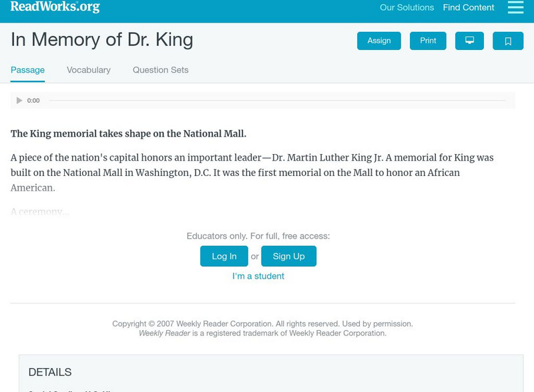Viewport: 534px width, 392px height.
Task: Click the bold King memorial subtitle line
Action: (128, 133)
